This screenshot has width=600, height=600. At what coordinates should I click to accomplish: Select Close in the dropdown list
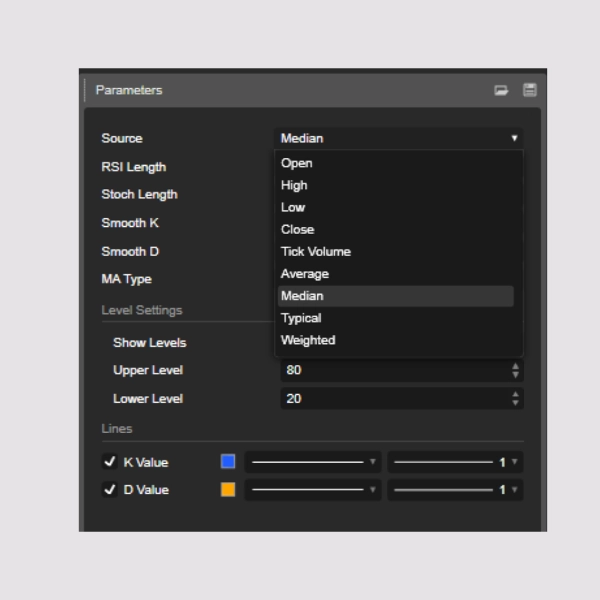point(298,229)
